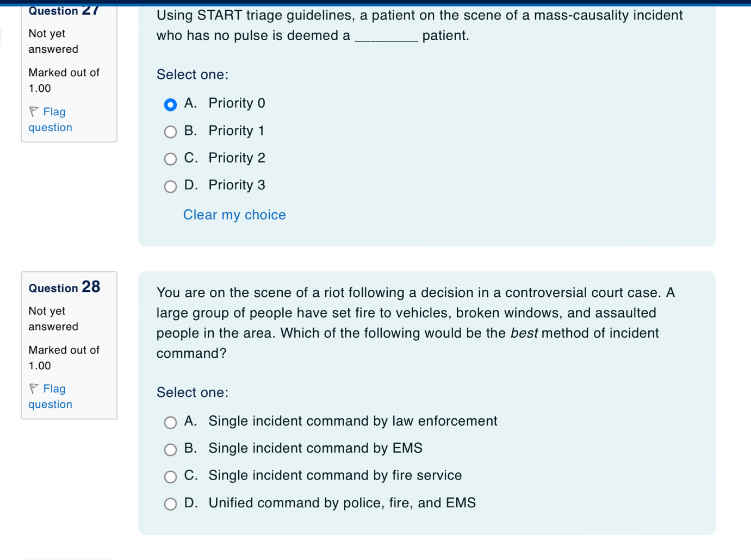751x560 pixels.
Task: Select the Priority 0 radio button
Action: 170,104
